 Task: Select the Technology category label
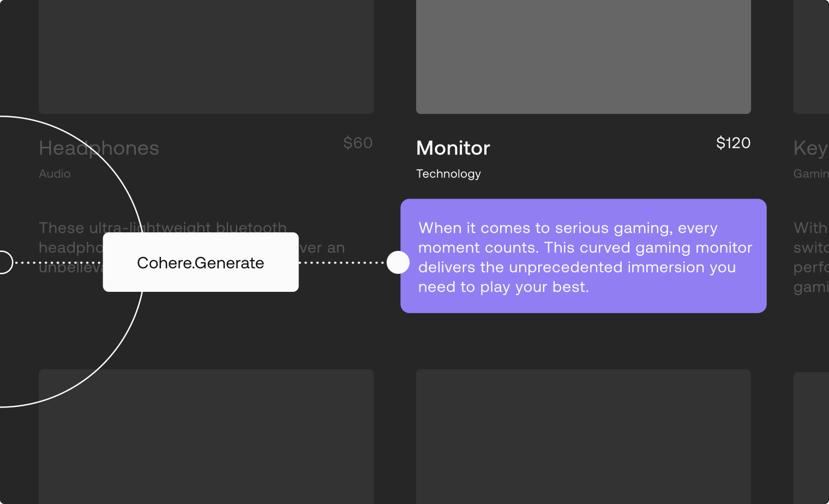click(448, 174)
